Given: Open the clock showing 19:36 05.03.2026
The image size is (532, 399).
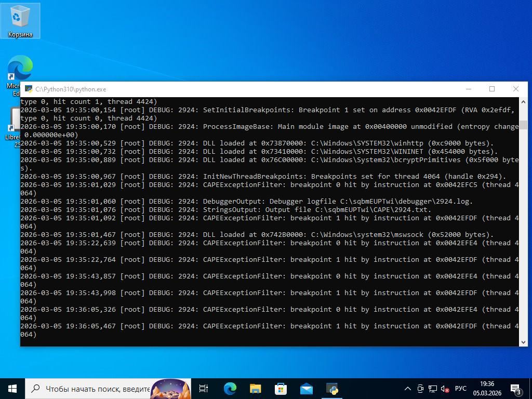Looking at the screenshot, I should [x=487, y=388].
